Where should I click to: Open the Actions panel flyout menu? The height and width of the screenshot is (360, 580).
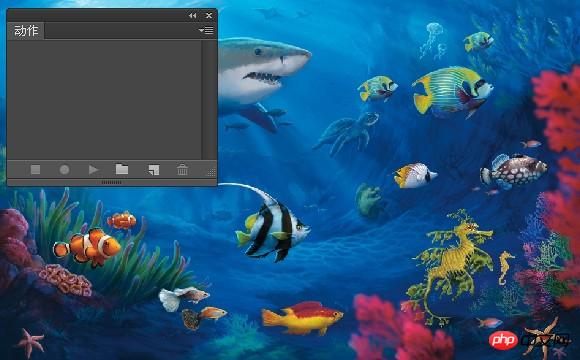(x=206, y=30)
